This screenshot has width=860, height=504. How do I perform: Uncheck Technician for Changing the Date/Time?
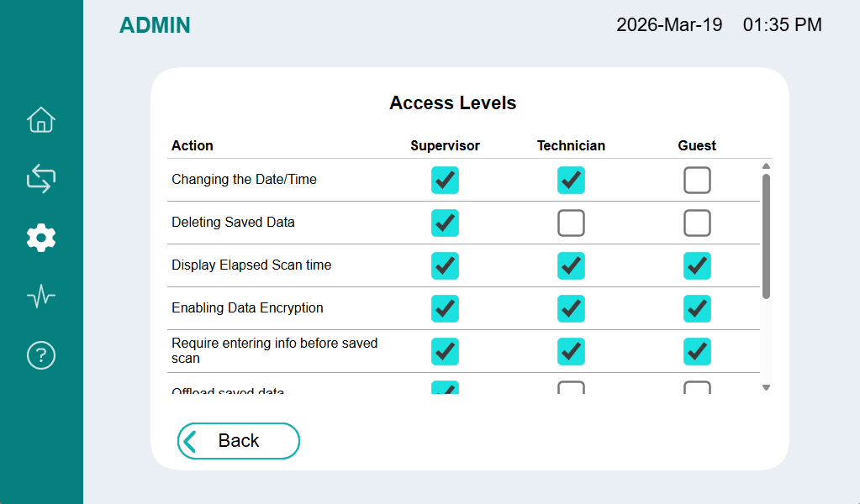[x=571, y=180]
